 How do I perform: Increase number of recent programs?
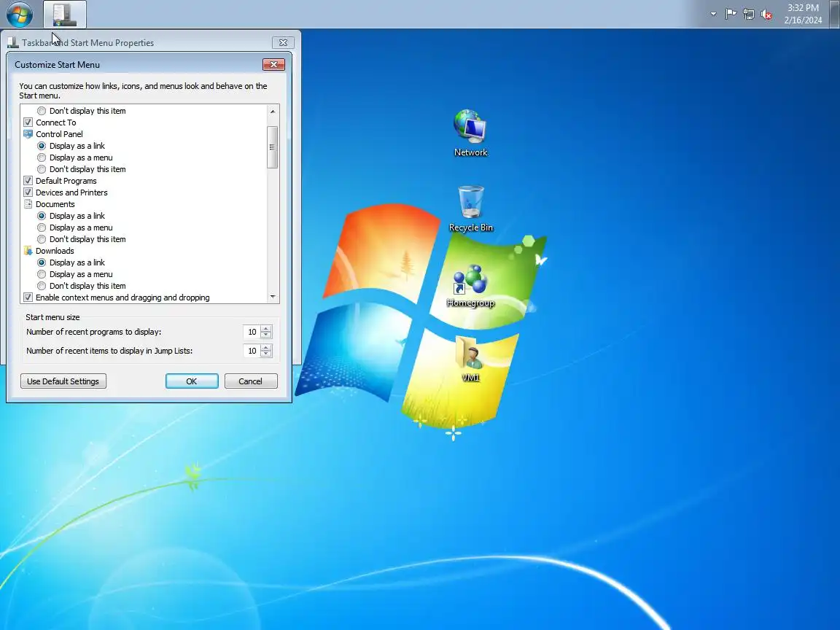tap(266, 328)
